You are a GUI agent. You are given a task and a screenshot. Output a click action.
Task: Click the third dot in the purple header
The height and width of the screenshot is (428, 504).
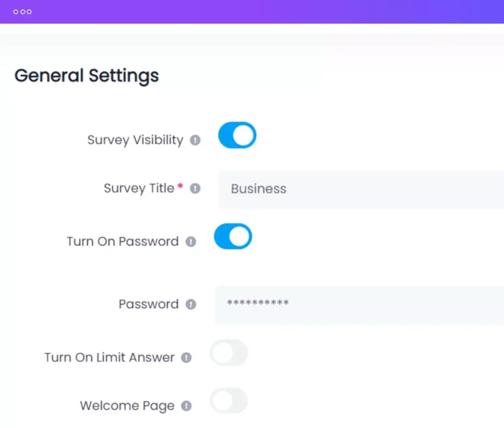pos(29,11)
